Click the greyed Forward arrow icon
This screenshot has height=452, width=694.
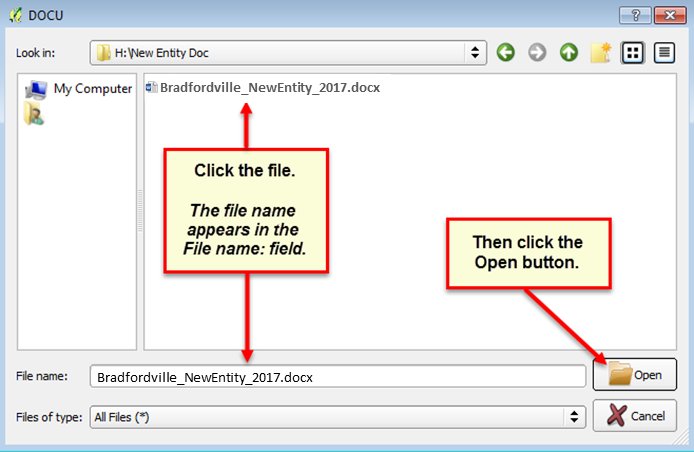point(537,53)
